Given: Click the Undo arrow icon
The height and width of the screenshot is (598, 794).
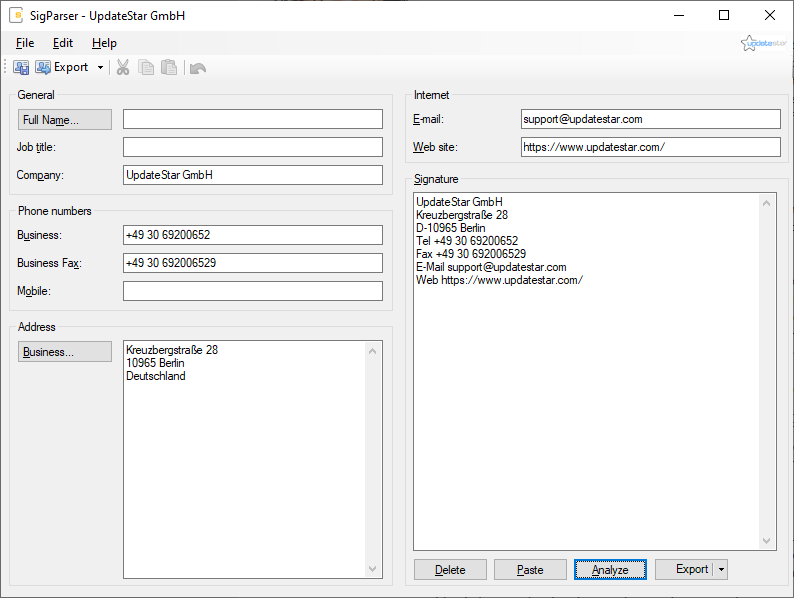Looking at the screenshot, I should click(197, 68).
